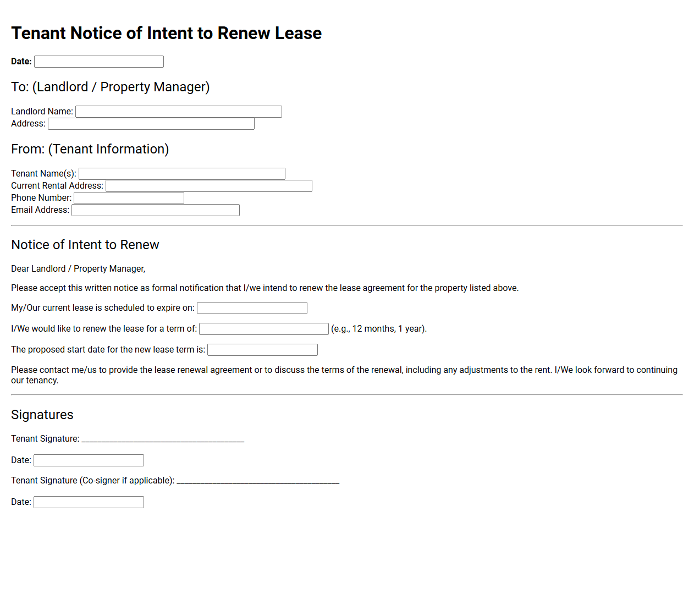This screenshot has width=694, height=616.
Task: Click 'Please contact me/us' closing paragraph
Action: [x=344, y=375]
